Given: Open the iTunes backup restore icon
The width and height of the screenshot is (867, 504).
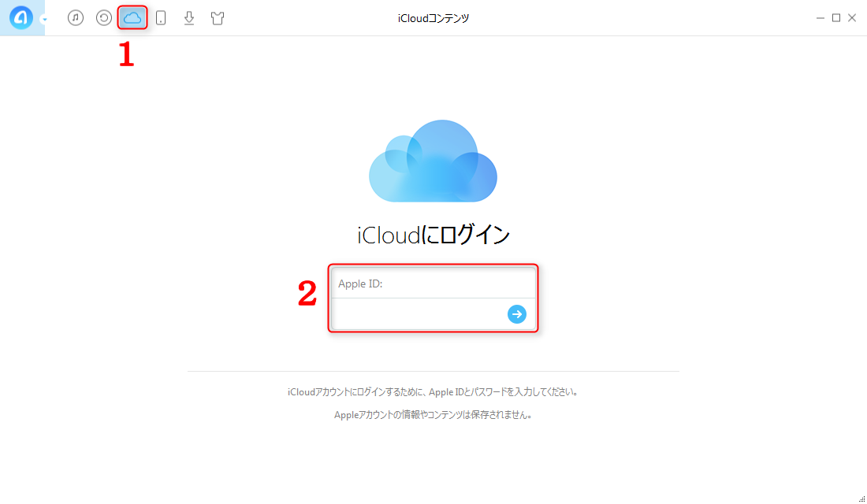Looking at the screenshot, I should (x=104, y=17).
